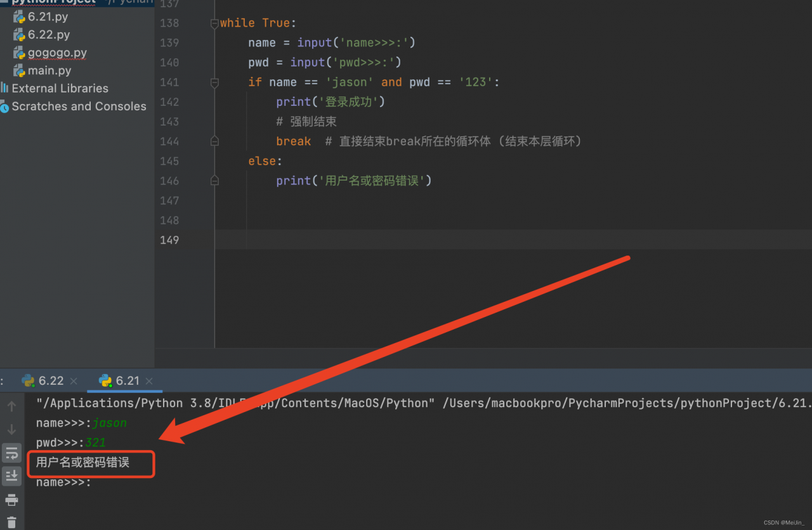Open 6.21.py in the project tree
This screenshot has width=812, height=530.
click(42, 16)
